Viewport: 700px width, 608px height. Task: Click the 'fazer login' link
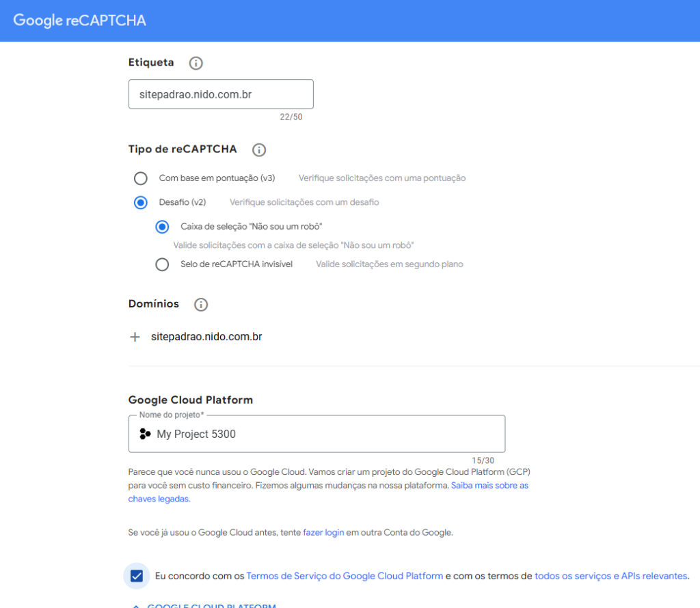[323, 532]
